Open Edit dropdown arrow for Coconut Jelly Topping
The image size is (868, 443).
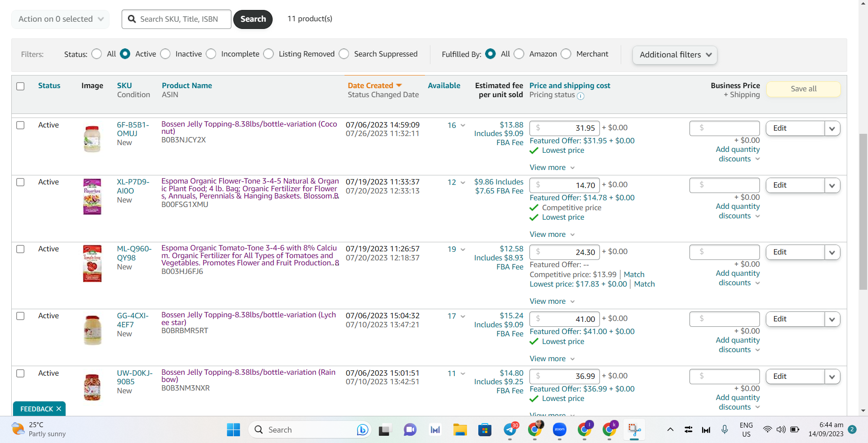coord(832,128)
